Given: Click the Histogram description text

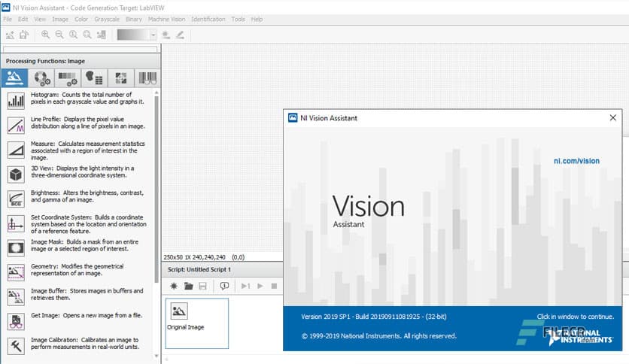Looking at the screenshot, I should (87, 99).
